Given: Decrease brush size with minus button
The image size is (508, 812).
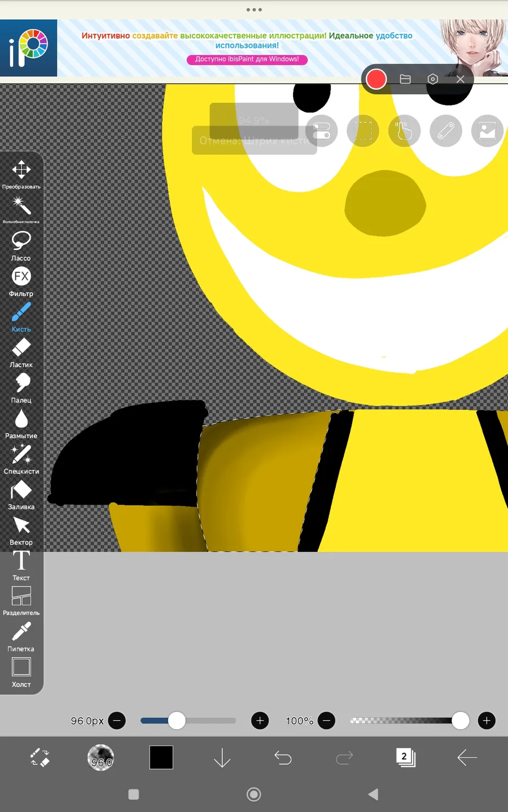Looking at the screenshot, I should coord(117,721).
